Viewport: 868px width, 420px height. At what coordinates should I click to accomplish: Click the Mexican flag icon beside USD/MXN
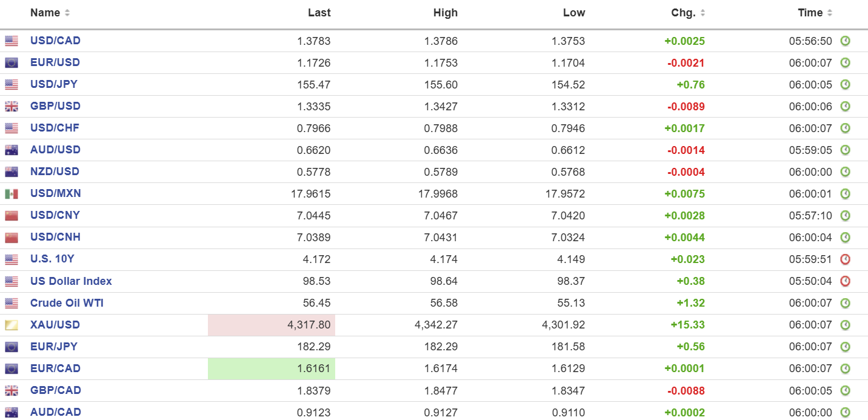click(x=12, y=194)
